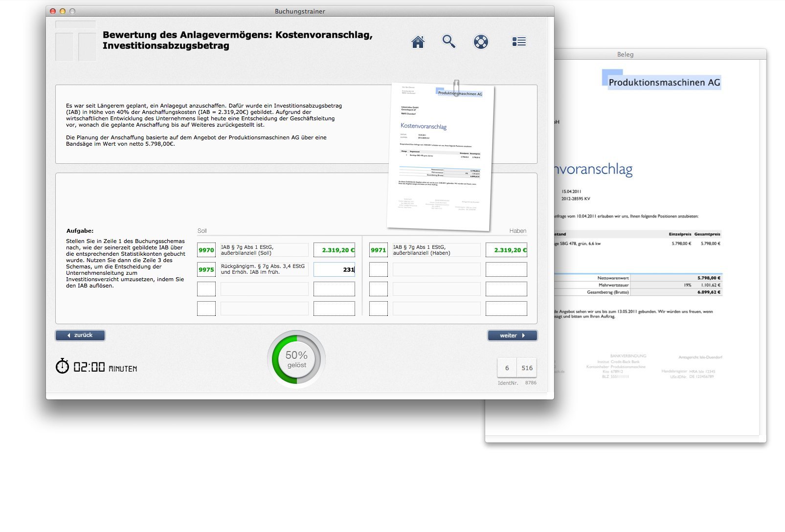Viewport: 785px width, 532px height.
Task: Click the paperclip on attached document
Action: pyautogui.click(x=456, y=87)
